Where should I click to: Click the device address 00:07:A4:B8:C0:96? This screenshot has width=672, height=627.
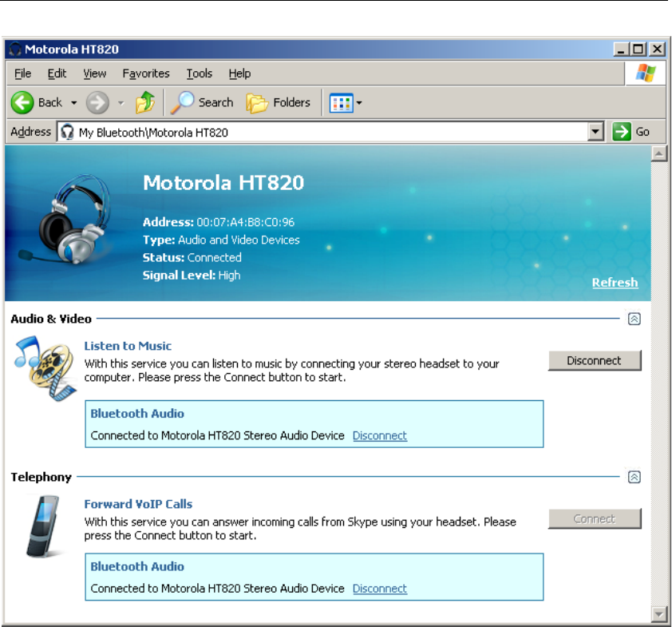(x=246, y=222)
